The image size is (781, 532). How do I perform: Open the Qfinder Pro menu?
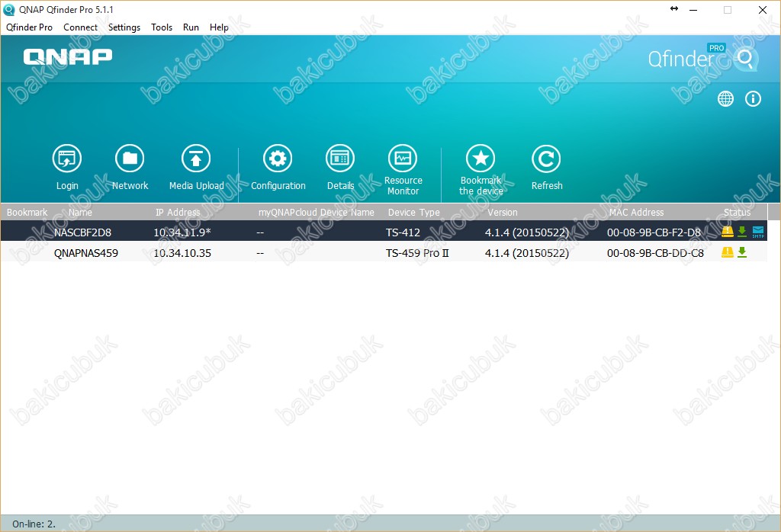click(x=30, y=27)
